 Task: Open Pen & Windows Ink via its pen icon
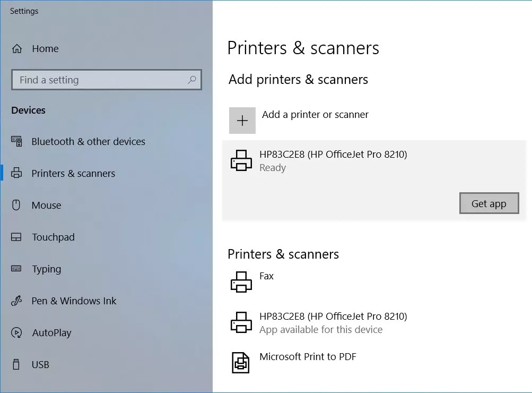click(16, 301)
